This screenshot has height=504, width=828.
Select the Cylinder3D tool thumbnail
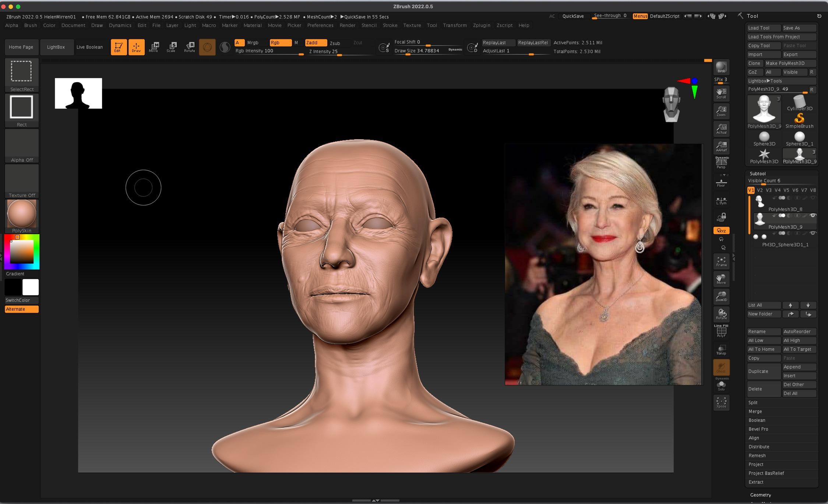click(x=799, y=103)
